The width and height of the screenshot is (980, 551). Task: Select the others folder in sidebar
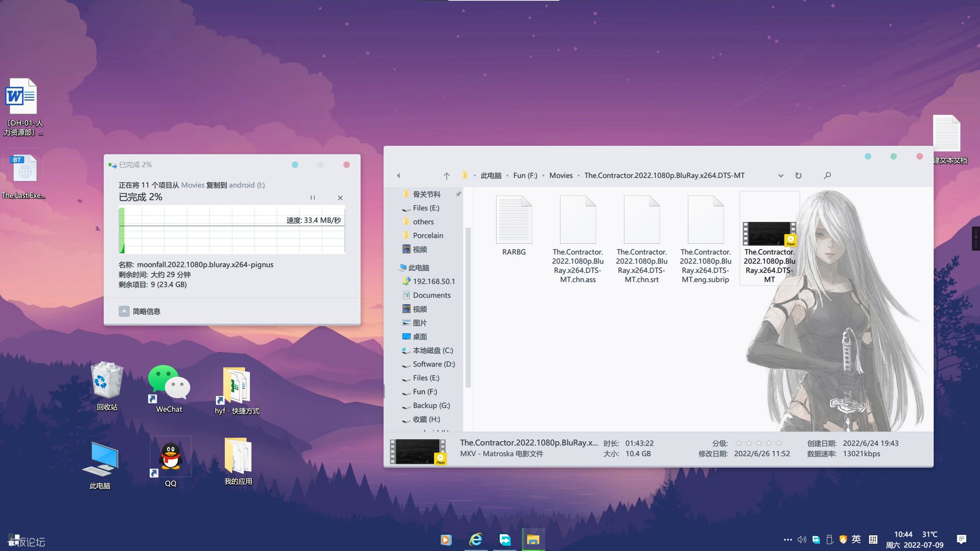(423, 222)
